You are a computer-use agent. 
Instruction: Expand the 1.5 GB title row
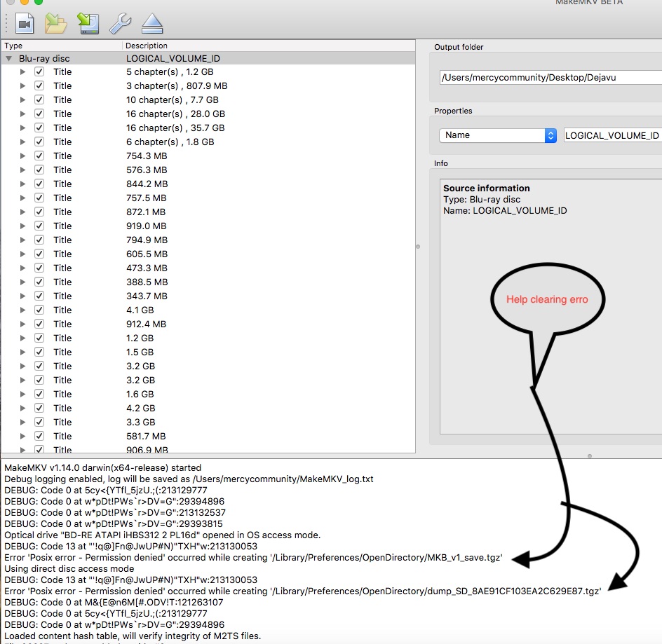pos(22,352)
